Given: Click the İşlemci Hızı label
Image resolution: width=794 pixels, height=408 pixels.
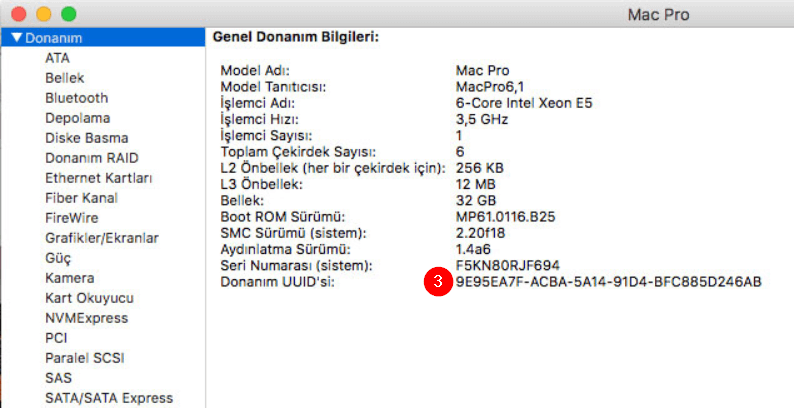Looking at the screenshot, I should (x=259, y=119).
